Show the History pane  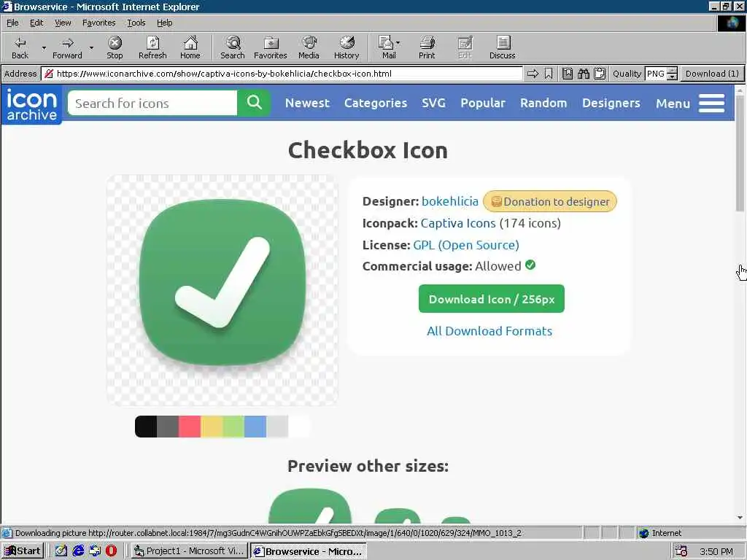point(347,47)
